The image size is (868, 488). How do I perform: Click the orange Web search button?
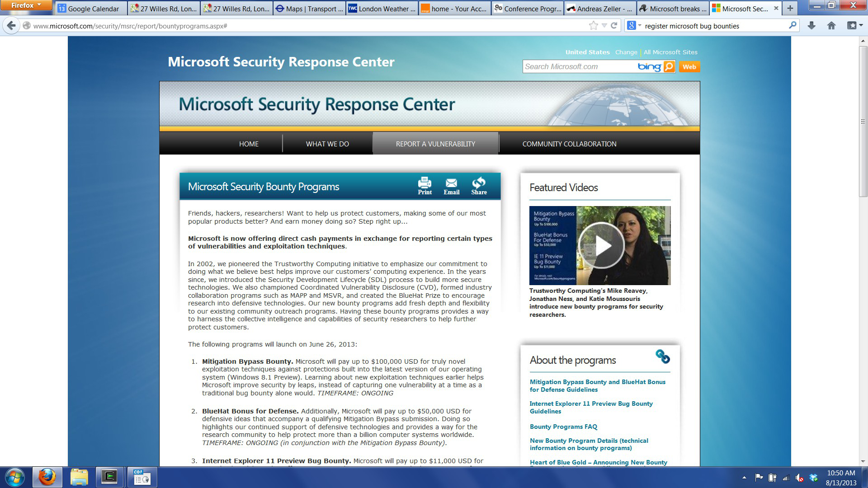[x=689, y=67]
